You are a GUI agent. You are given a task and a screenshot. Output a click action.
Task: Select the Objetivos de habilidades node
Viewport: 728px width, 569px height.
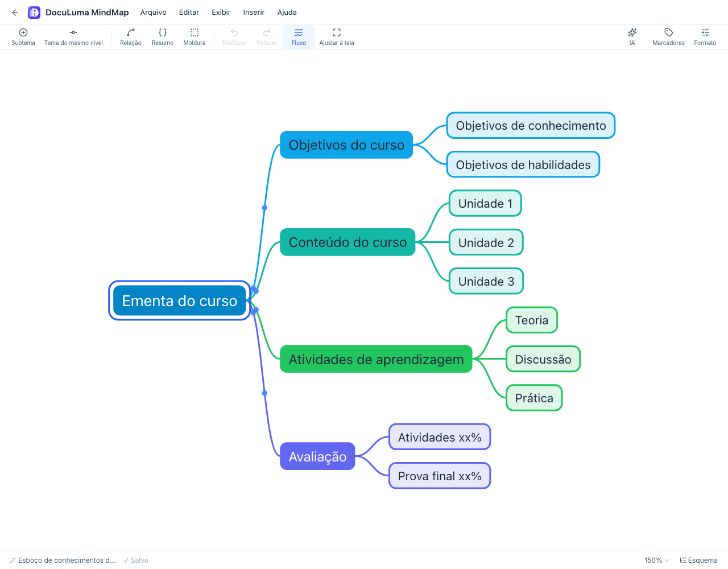click(523, 164)
